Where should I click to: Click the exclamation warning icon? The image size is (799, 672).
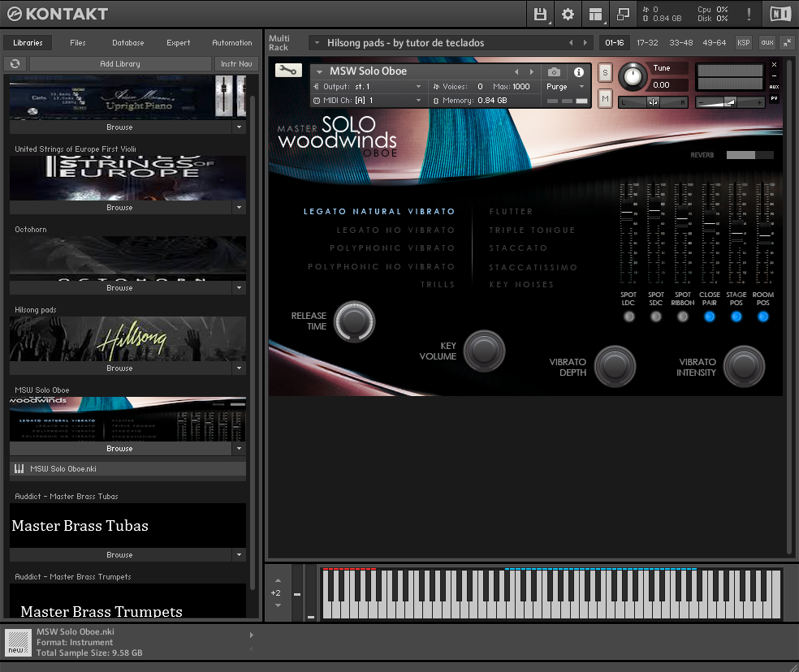point(749,14)
